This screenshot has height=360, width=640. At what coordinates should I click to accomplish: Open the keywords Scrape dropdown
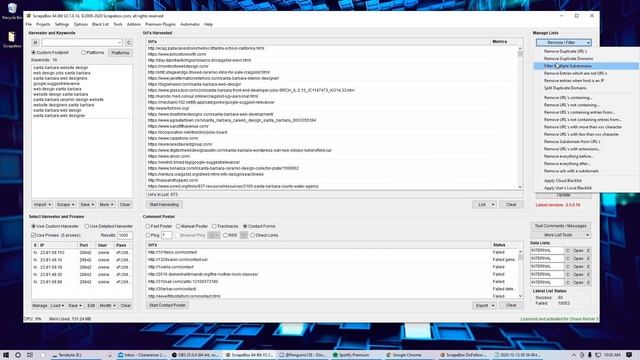click(66, 204)
